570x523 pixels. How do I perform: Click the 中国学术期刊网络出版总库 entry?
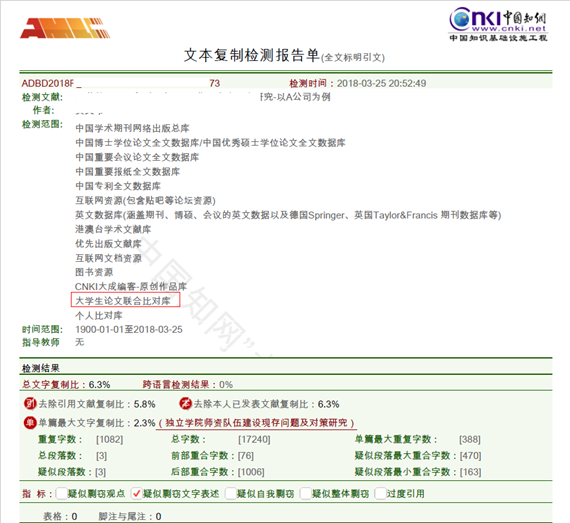point(132,128)
